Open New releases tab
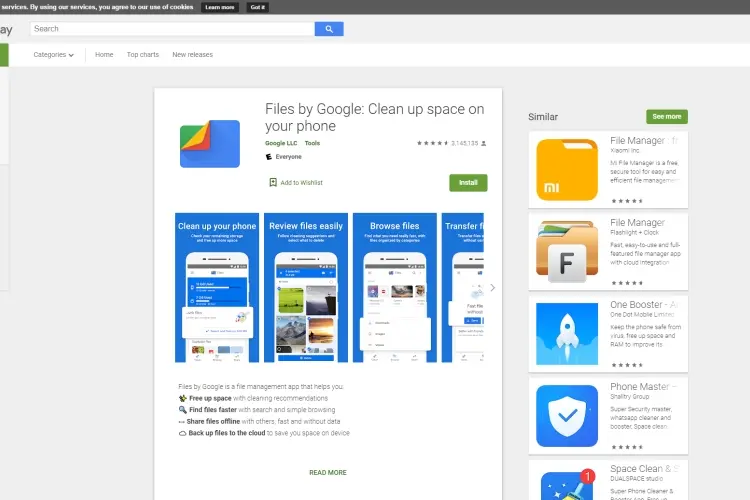This screenshot has height=500, width=750. click(x=192, y=55)
